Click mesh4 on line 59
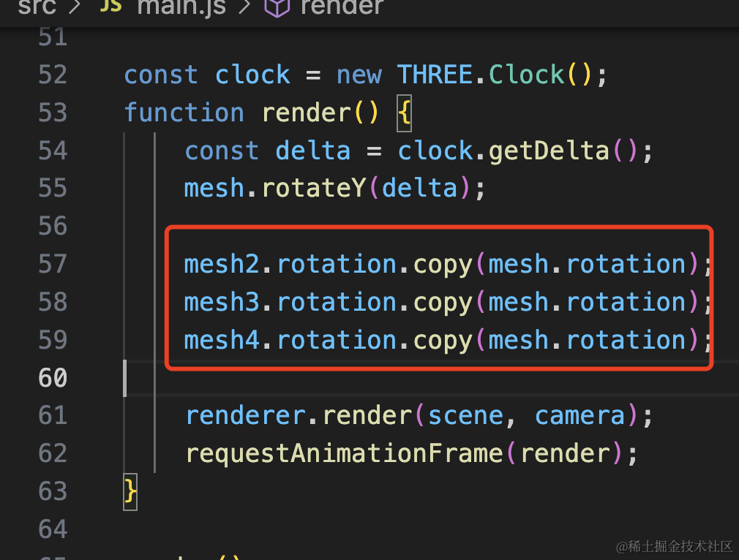739x560 pixels. (222, 340)
